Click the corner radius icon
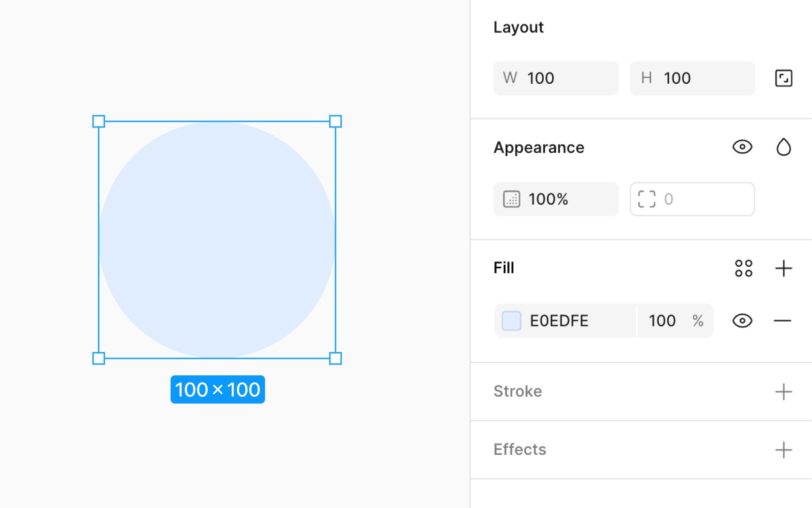The width and height of the screenshot is (812, 508). point(647,199)
